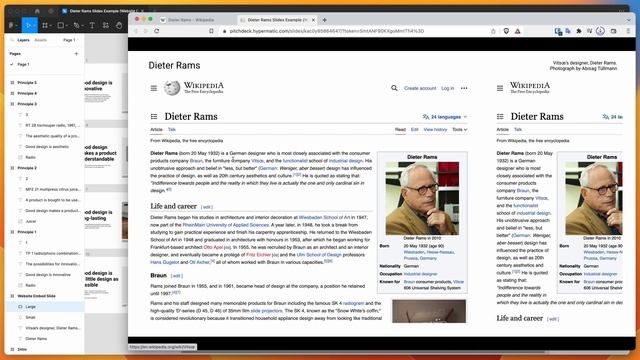Open the right embed's hamburger menu

(x=500, y=88)
